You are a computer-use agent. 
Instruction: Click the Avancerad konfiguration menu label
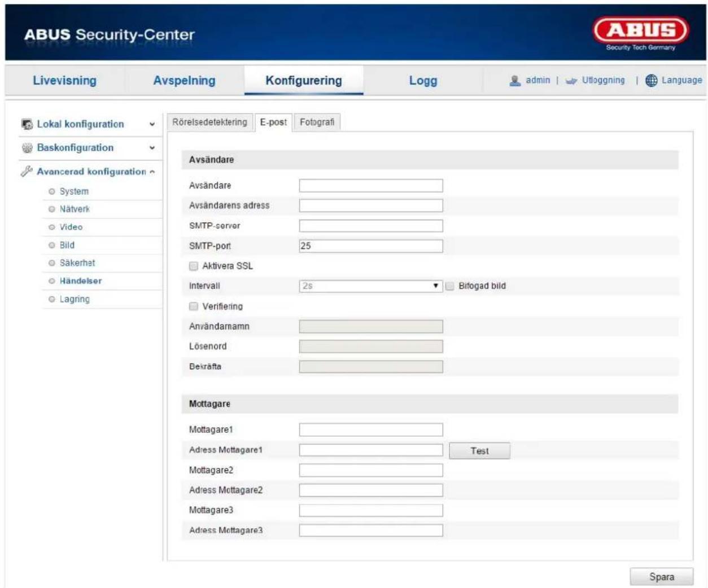[91, 172]
